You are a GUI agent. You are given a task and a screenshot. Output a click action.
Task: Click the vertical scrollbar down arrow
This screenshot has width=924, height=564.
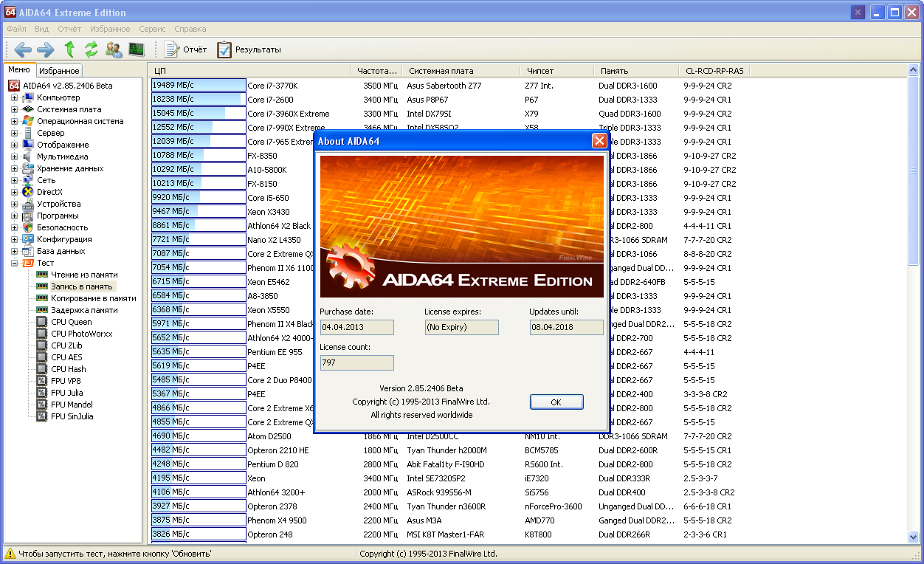pos(914,537)
